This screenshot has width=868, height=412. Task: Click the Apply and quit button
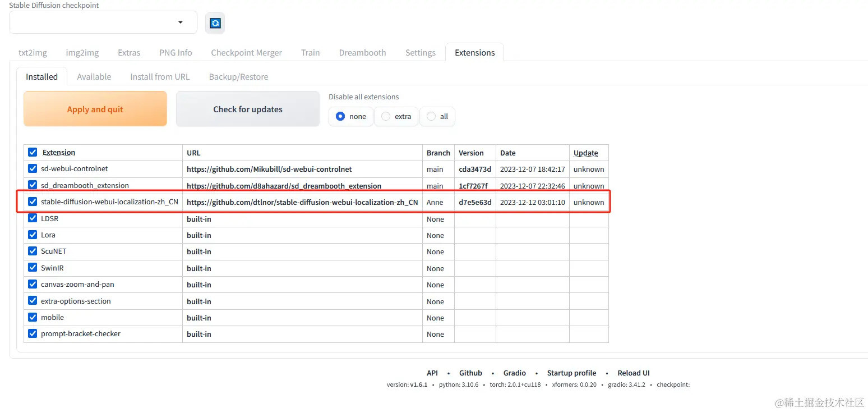95,109
